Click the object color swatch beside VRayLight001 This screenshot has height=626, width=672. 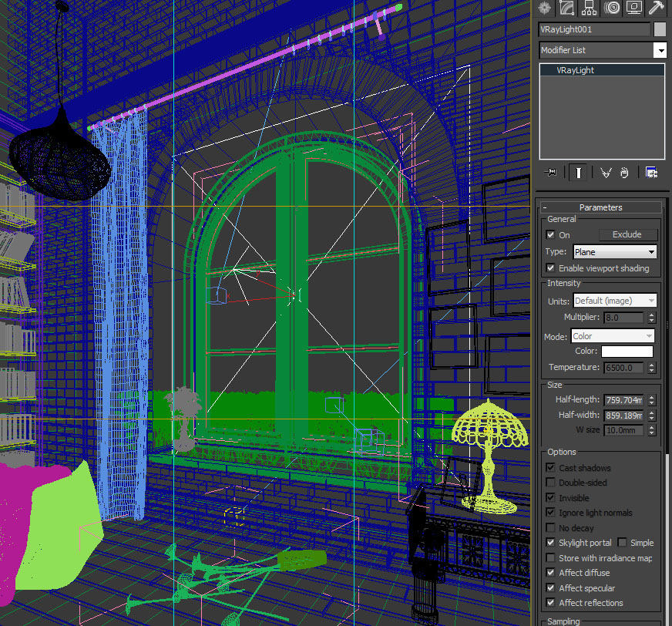pyautogui.click(x=660, y=29)
